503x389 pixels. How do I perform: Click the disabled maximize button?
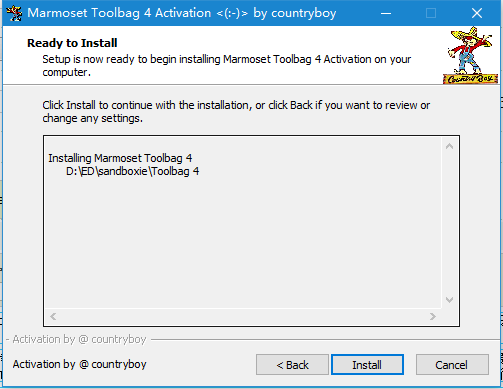click(431, 13)
